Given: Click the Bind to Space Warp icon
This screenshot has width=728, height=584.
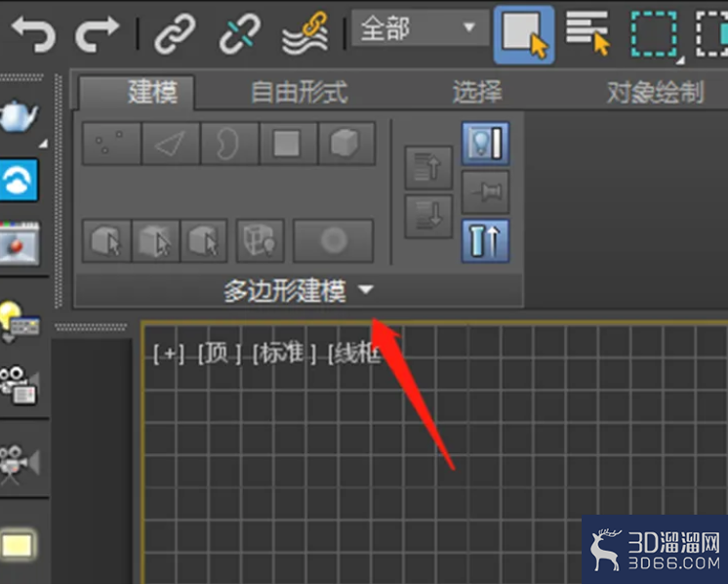Looking at the screenshot, I should click(x=305, y=33).
